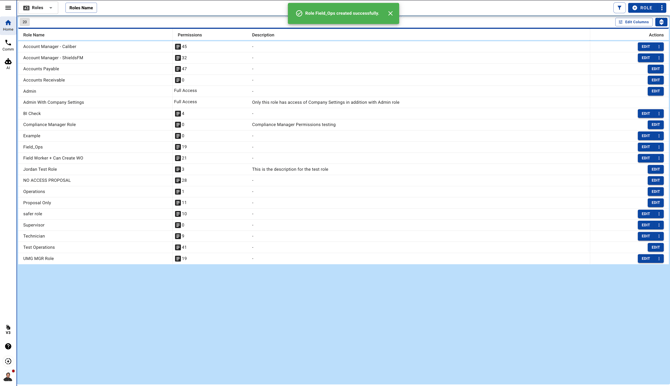Click permissions icon for UMG MGR Role
Screen dimensions: 670x386
click(178, 259)
